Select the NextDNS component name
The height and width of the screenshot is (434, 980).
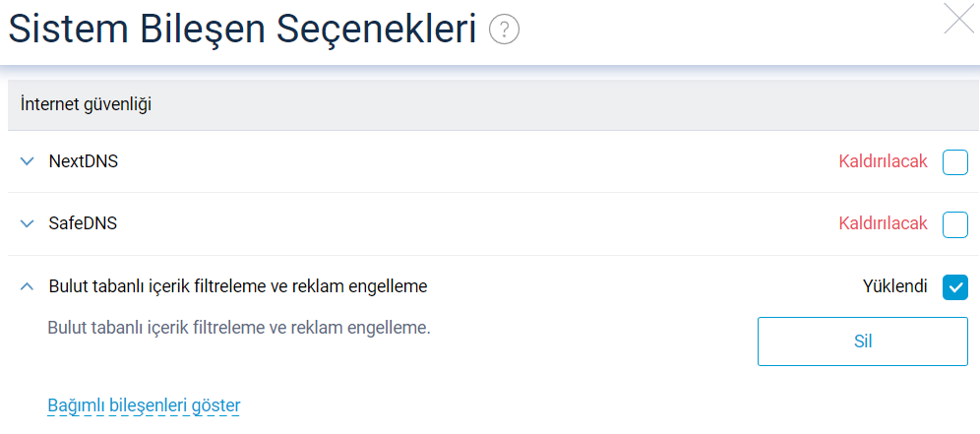pos(84,161)
